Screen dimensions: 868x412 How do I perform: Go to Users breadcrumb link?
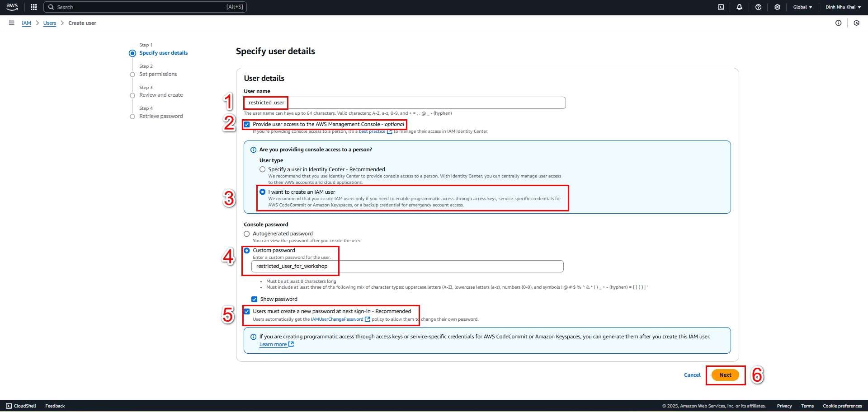click(x=50, y=23)
